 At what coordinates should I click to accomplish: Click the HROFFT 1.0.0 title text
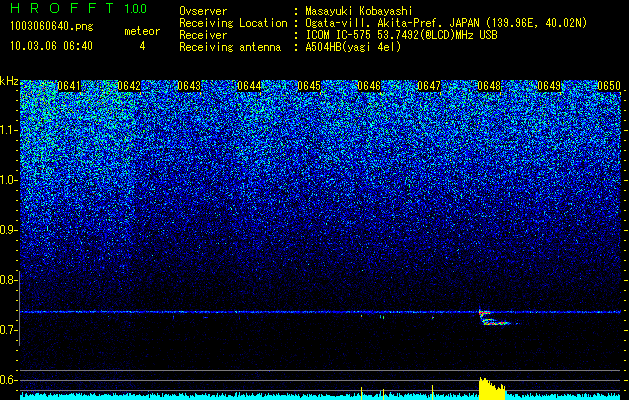(79, 8)
